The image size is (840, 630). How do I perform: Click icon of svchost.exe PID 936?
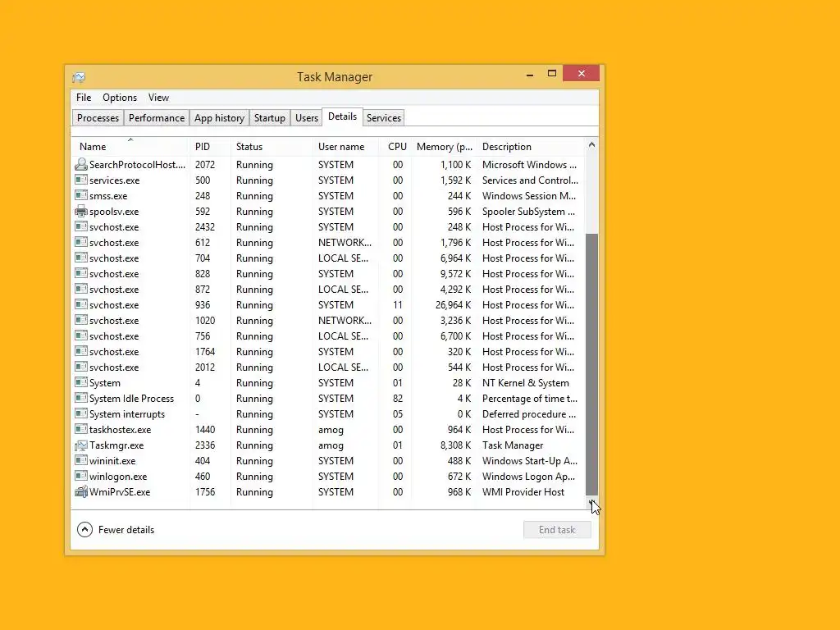coord(81,305)
